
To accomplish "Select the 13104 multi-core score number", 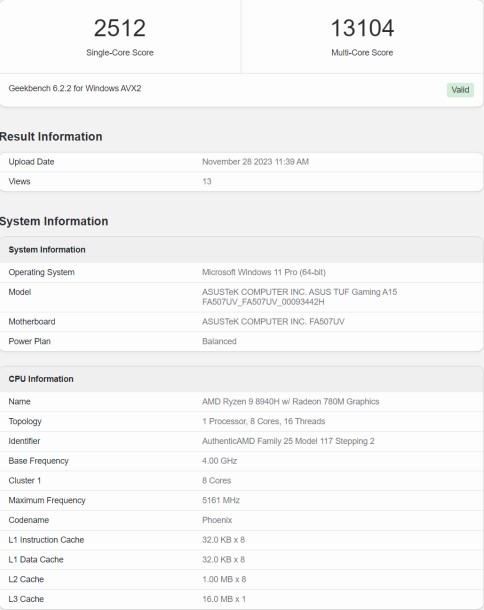I will click(x=362, y=28).
